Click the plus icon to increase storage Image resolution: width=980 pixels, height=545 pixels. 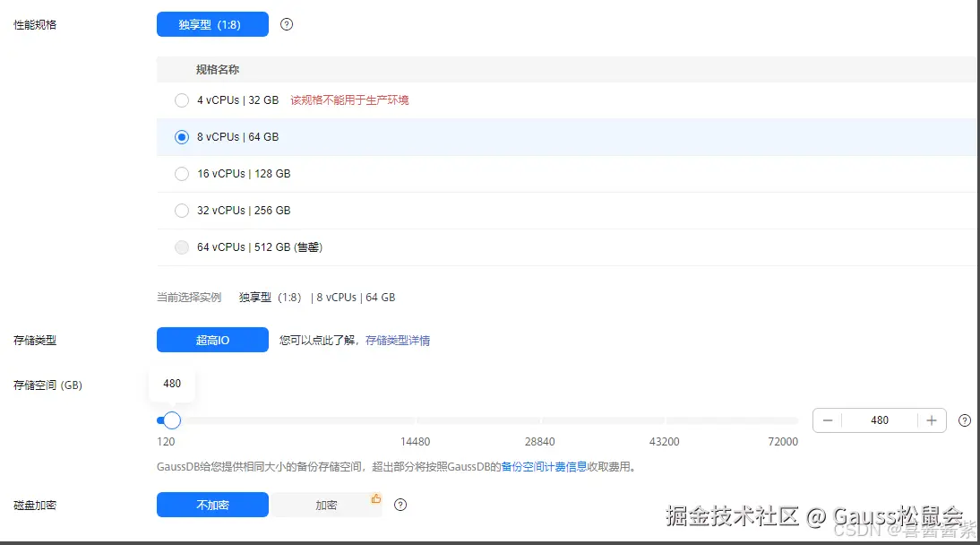click(x=932, y=420)
